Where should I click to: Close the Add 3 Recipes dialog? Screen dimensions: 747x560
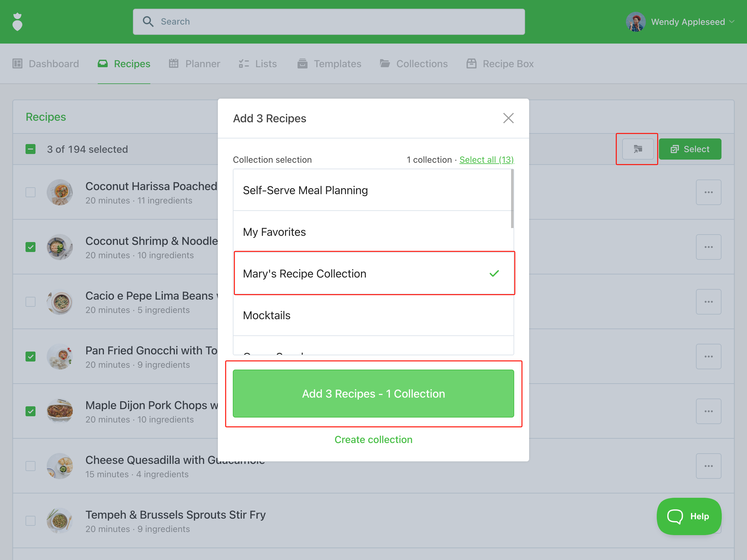(508, 118)
